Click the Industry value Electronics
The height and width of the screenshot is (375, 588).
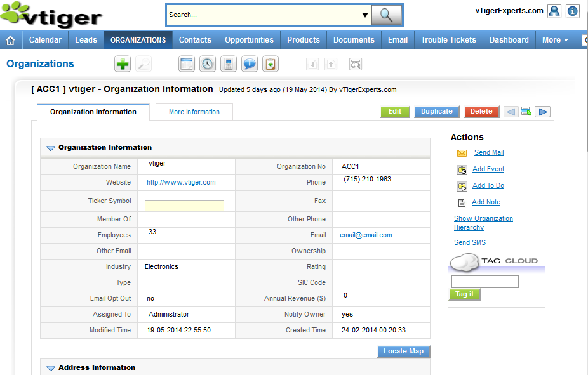tap(162, 266)
